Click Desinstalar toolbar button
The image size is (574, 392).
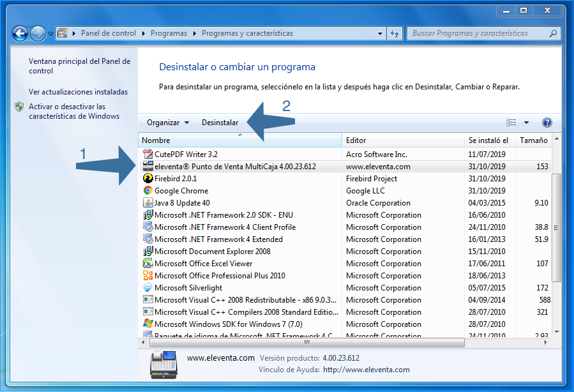pyautogui.click(x=220, y=123)
